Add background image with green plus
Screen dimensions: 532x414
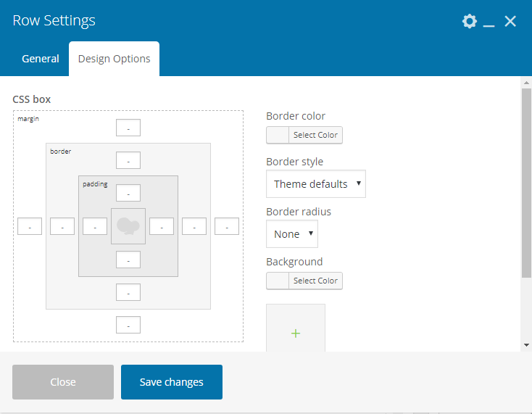click(x=296, y=334)
